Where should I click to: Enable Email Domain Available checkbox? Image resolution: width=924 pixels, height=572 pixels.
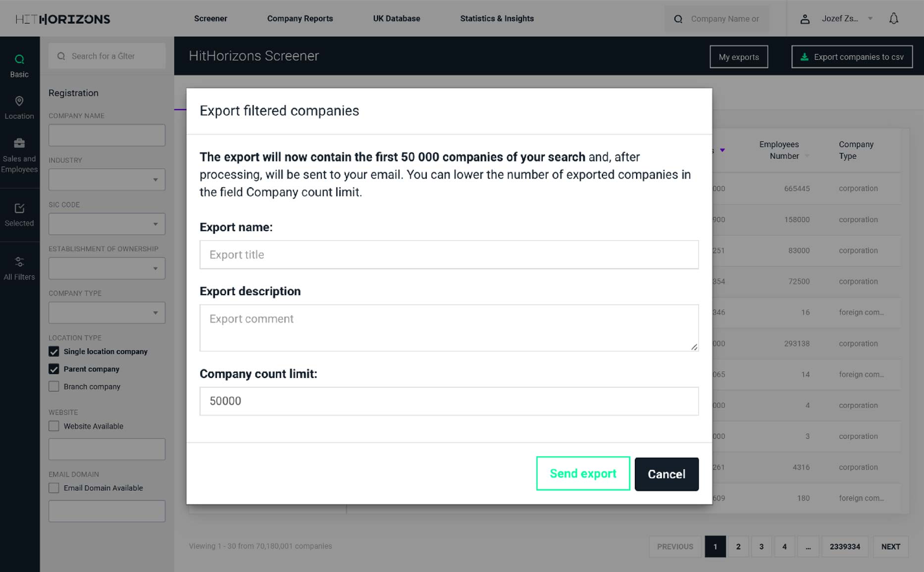point(54,488)
